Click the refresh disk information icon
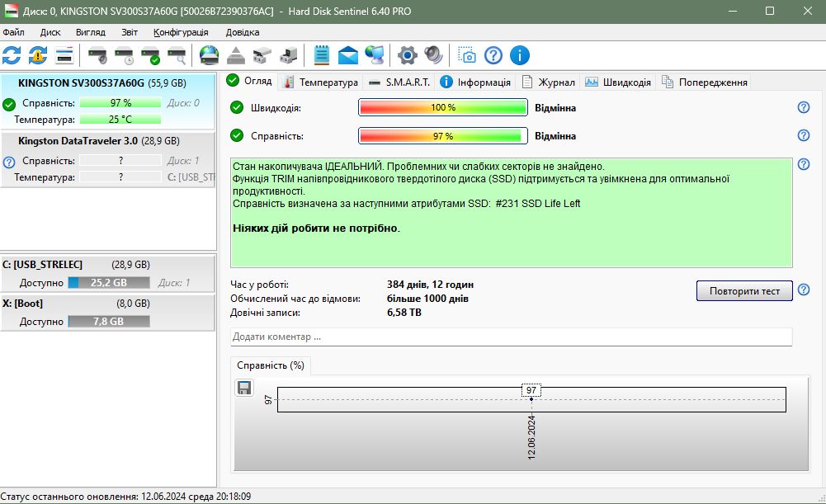The image size is (826, 504). coord(12,55)
